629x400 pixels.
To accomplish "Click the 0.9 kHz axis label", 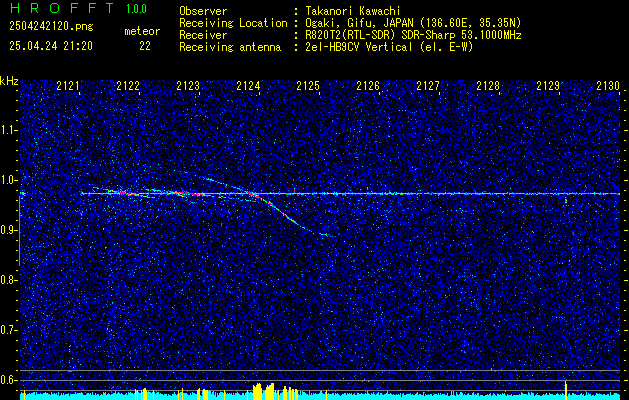I will pos(9,230).
